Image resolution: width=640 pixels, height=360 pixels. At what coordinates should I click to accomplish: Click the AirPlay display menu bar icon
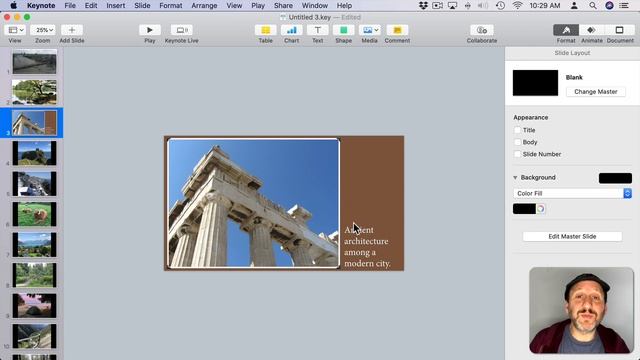click(452, 5)
